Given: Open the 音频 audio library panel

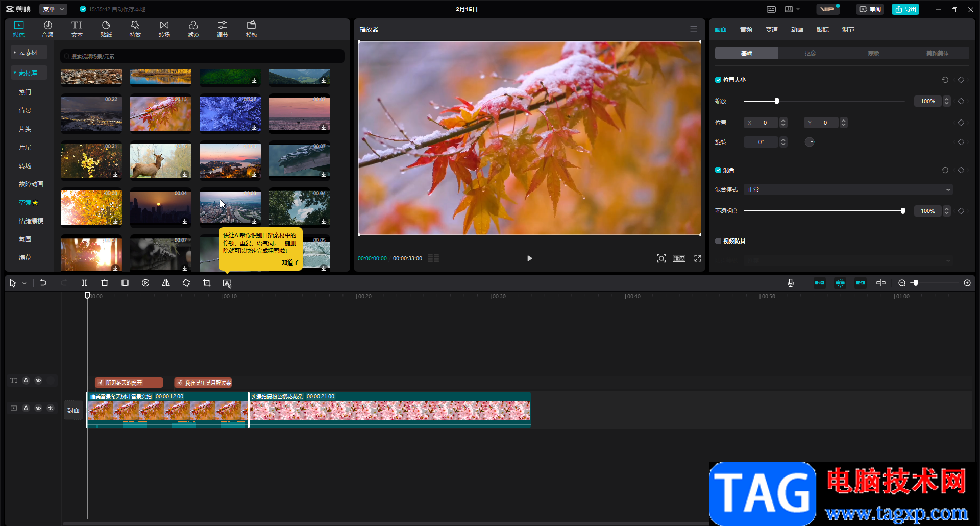Looking at the screenshot, I should [47, 29].
